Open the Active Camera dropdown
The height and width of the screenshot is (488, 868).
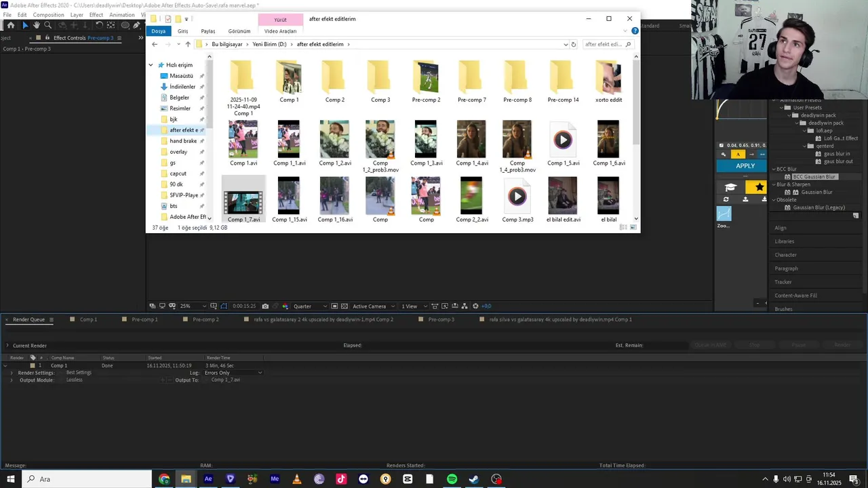point(372,306)
